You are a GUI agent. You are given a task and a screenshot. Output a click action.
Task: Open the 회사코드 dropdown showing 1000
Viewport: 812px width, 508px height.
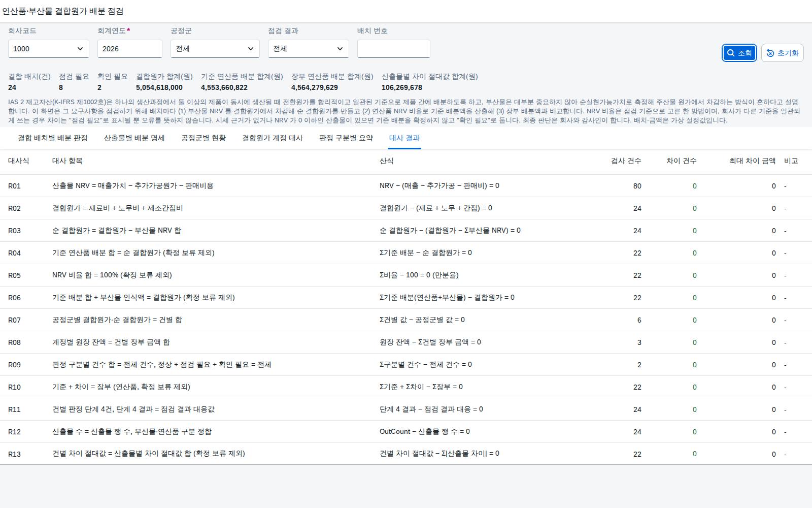coord(49,49)
